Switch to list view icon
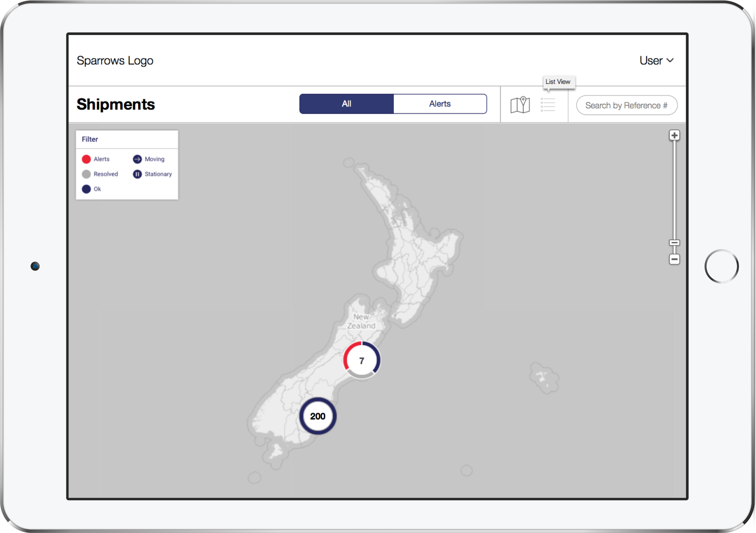 tap(548, 105)
